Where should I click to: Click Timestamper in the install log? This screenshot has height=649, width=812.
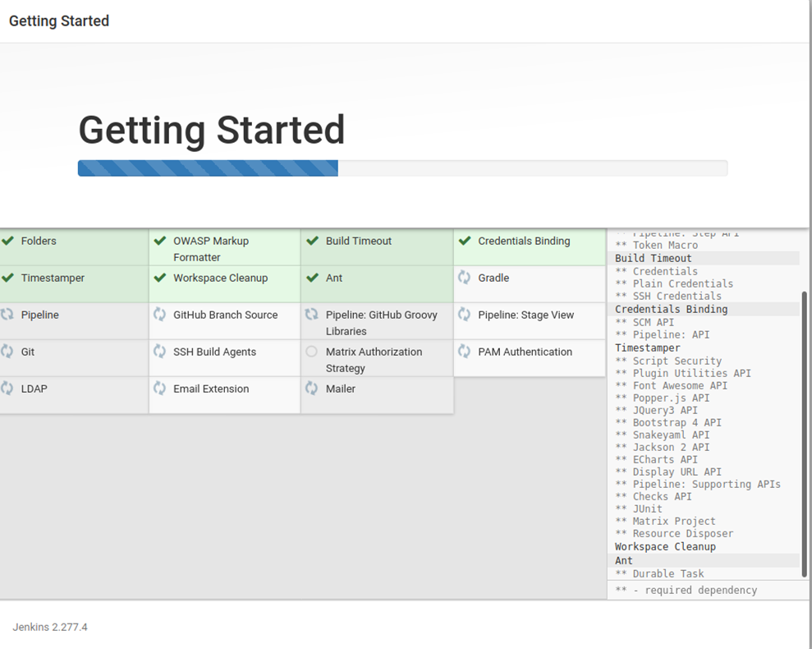[x=647, y=348]
